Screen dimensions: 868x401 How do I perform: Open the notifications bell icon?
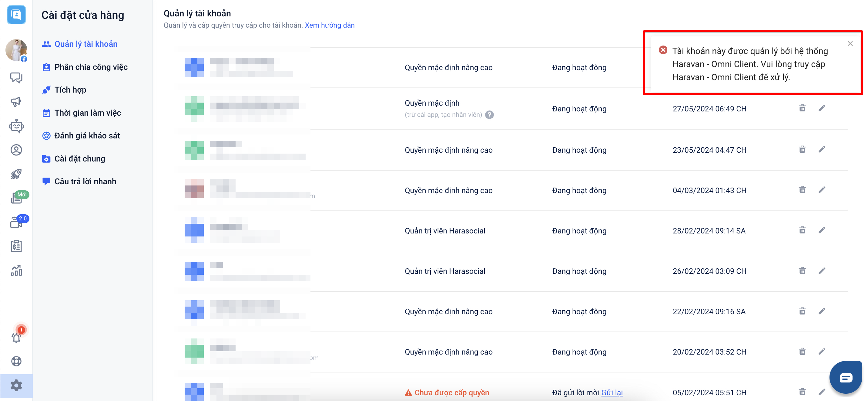[x=16, y=337]
